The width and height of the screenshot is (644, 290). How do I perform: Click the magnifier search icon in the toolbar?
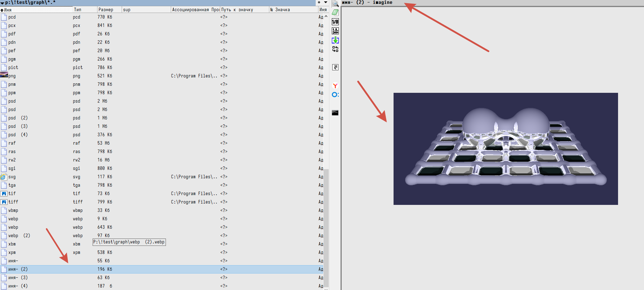pos(335,4)
